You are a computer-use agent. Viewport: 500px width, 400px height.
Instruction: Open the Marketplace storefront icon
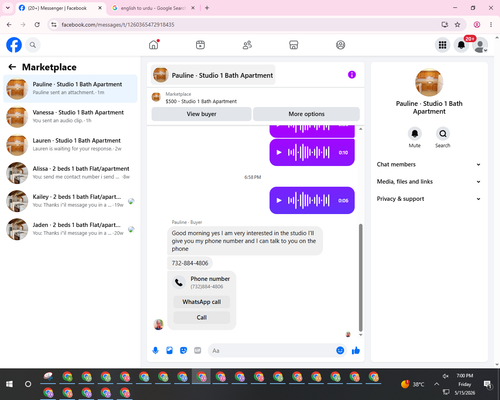(x=294, y=45)
